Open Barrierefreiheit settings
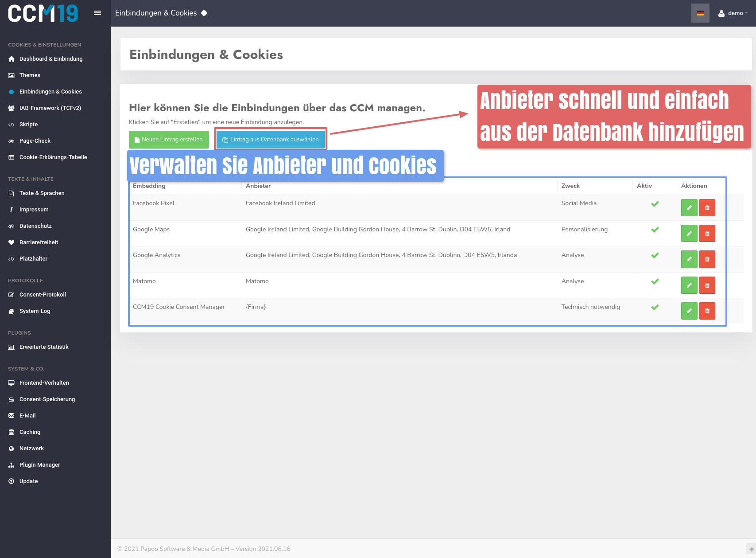 [39, 242]
